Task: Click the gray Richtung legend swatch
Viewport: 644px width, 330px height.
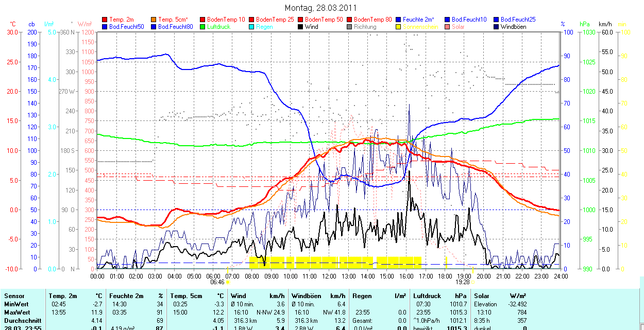Action: point(350,27)
